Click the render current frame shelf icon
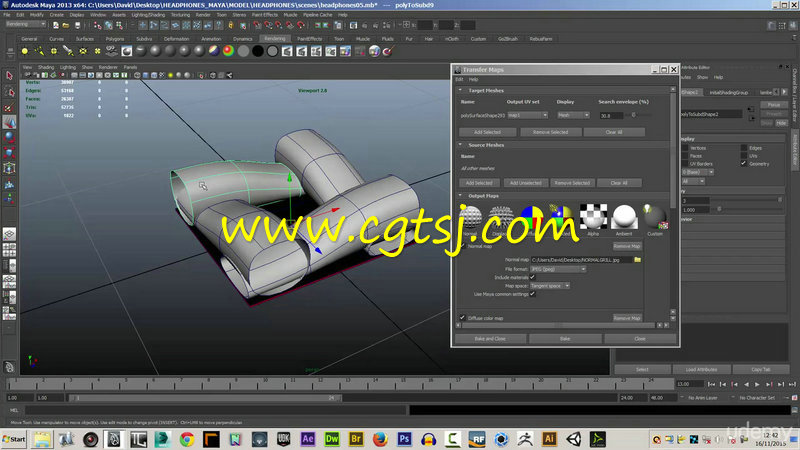Screen dimensions: 800x450 coord(287,51)
